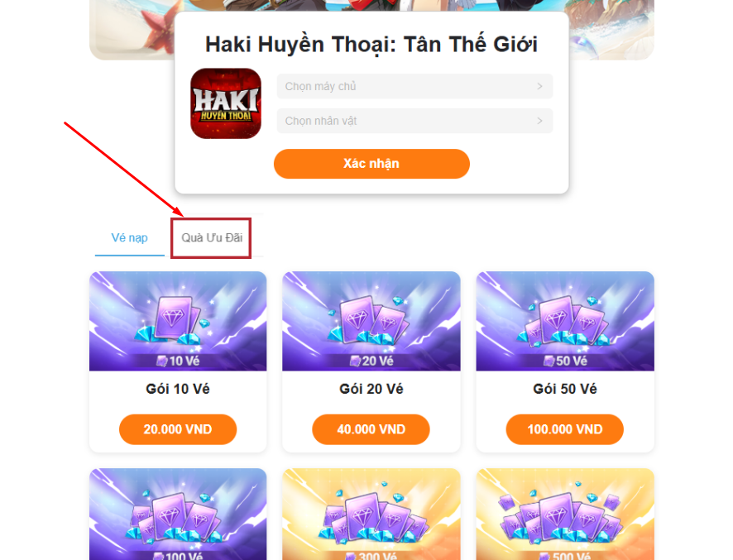Select the 100 Vé package image
Viewport: 733px width, 560px height.
coord(178,515)
